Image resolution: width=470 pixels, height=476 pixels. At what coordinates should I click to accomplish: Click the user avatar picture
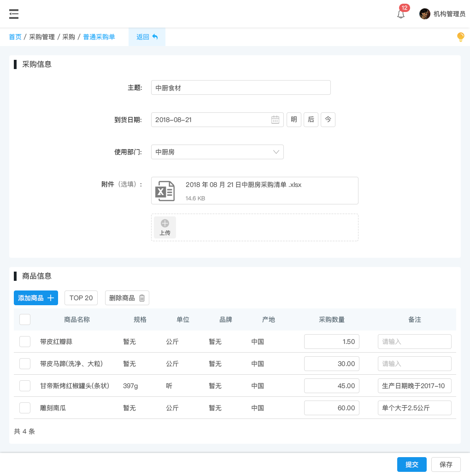(x=424, y=14)
